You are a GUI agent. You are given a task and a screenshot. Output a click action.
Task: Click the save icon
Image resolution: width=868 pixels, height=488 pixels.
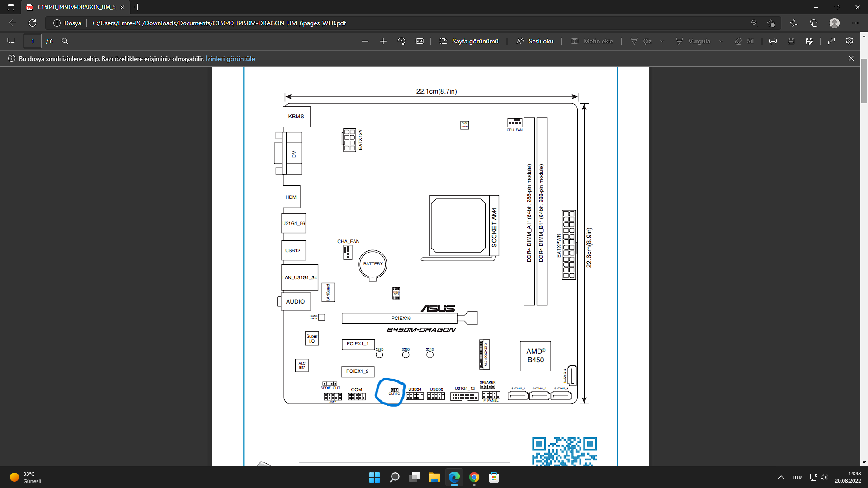791,41
